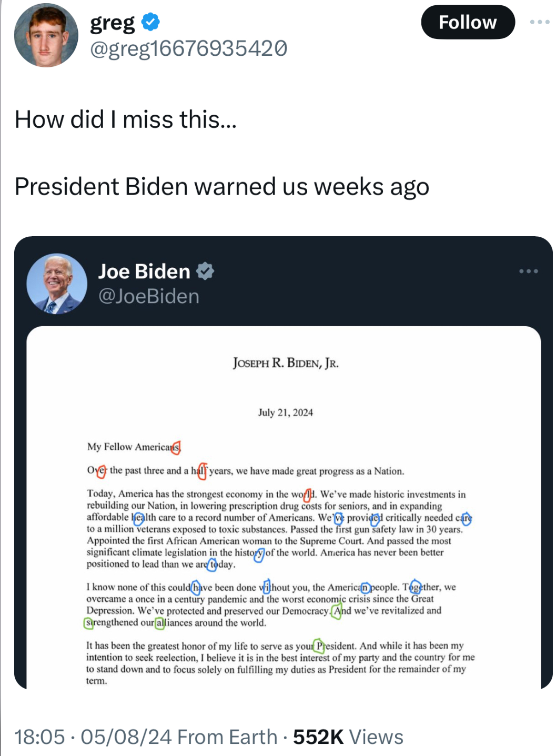Select the @greg16676935420 handle
The image size is (556, 756).
point(189,49)
